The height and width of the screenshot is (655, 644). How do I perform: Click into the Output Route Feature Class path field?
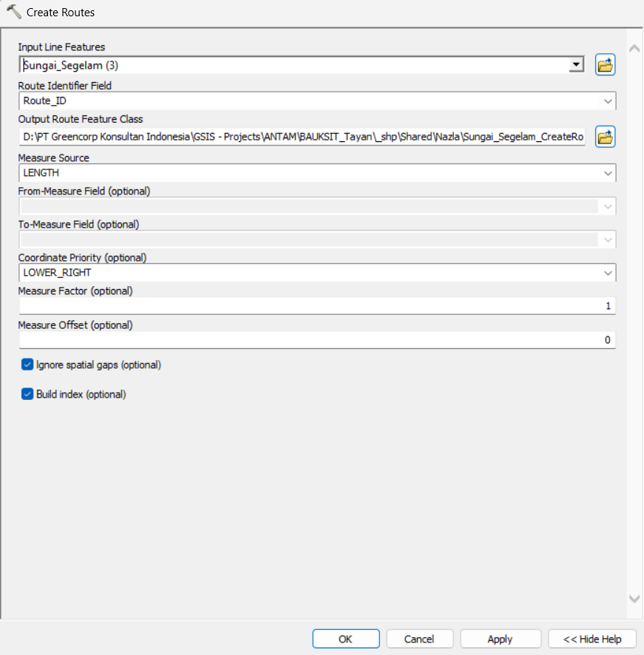point(302,137)
